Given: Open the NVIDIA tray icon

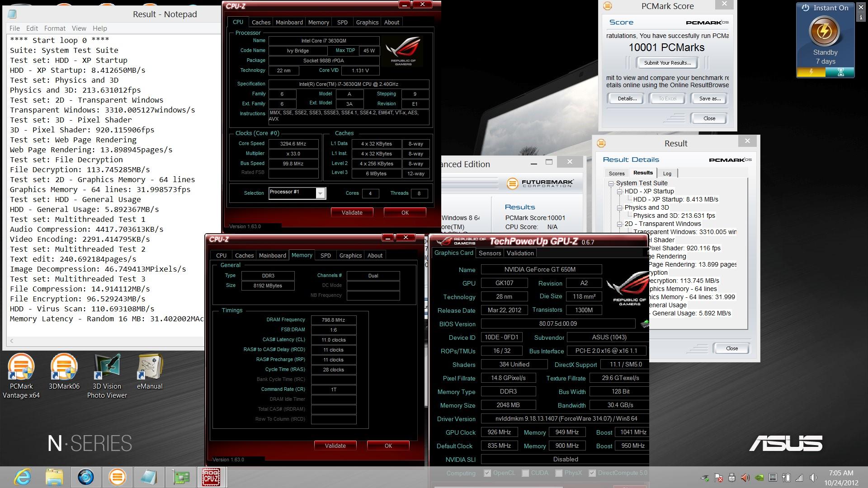Looking at the screenshot, I should coord(759,478).
